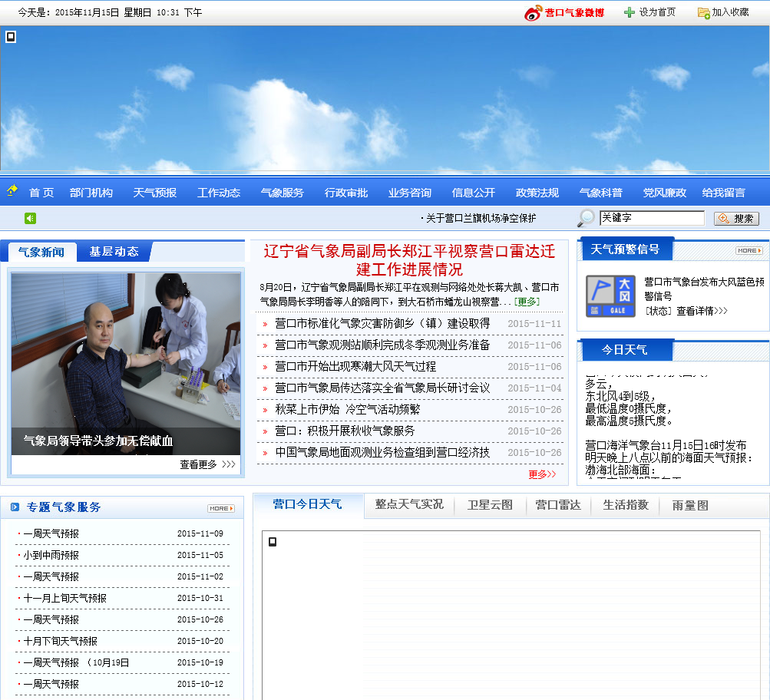Open 给我留言 navigation menu item
This screenshot has height=700, width=770.
pos(724,193)
